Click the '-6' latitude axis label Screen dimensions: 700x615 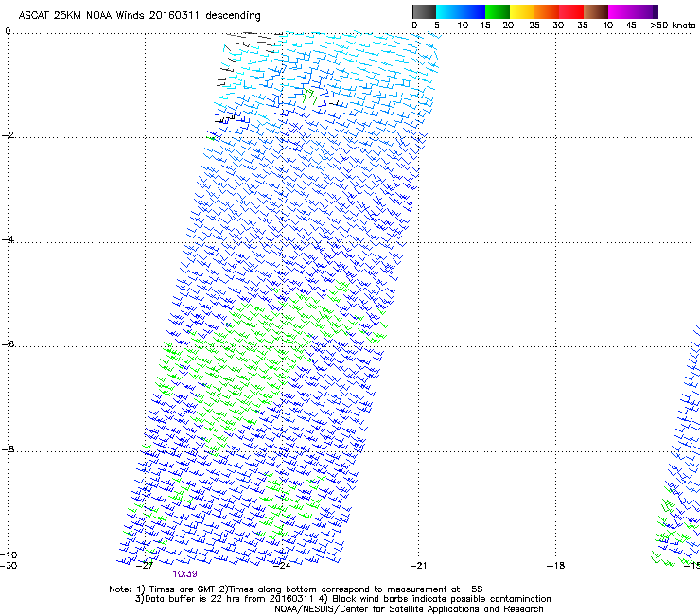tap(8, 343)
